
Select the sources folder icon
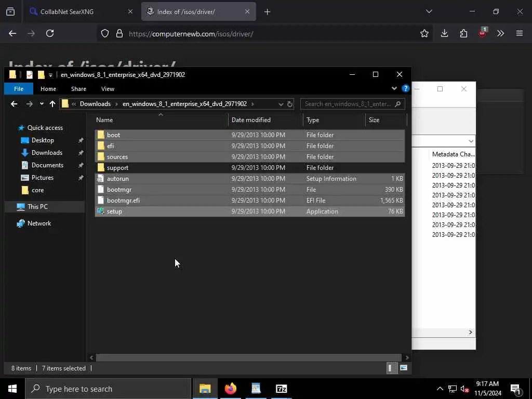coord(100,156)
